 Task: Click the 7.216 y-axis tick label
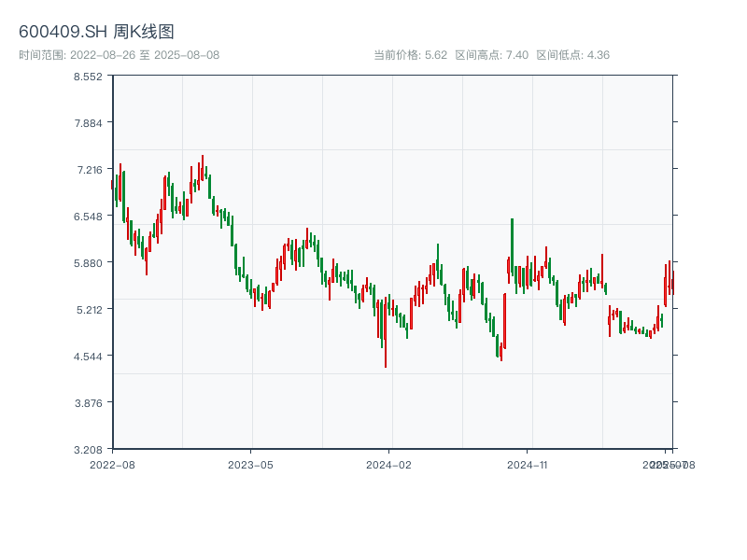(x=89, y=170)
